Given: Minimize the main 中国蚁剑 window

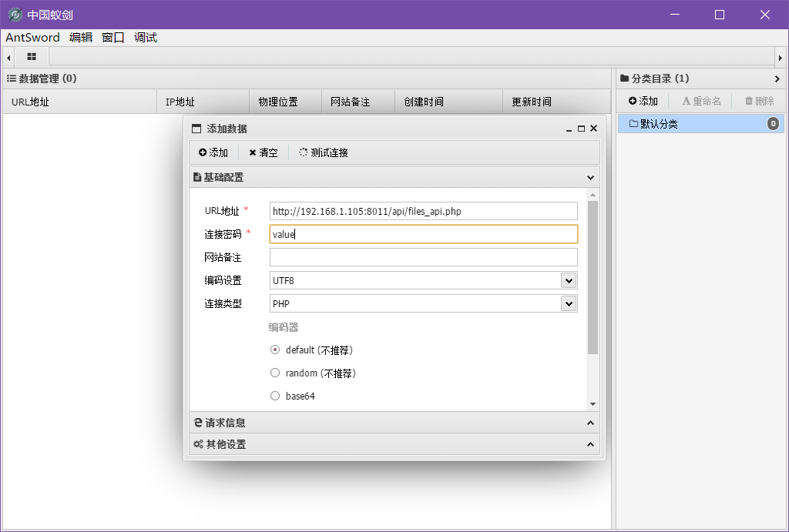Looking at the screenshot, I should (x=675, y=15).
